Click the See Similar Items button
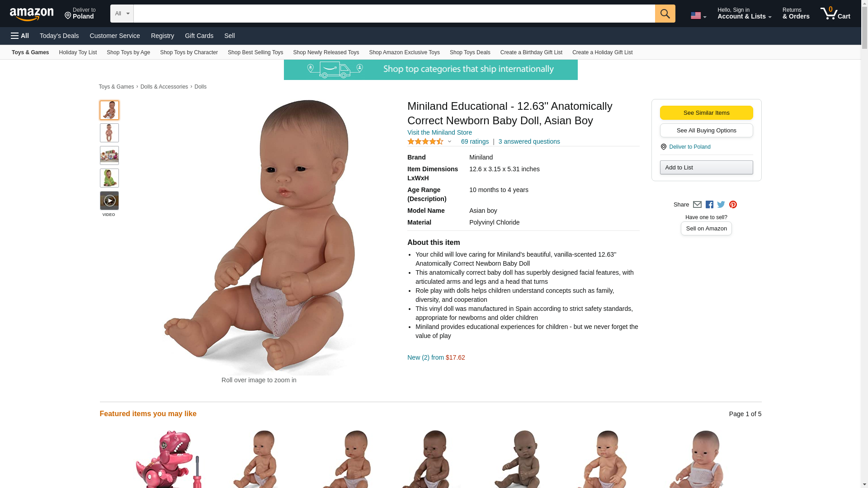 706,113
